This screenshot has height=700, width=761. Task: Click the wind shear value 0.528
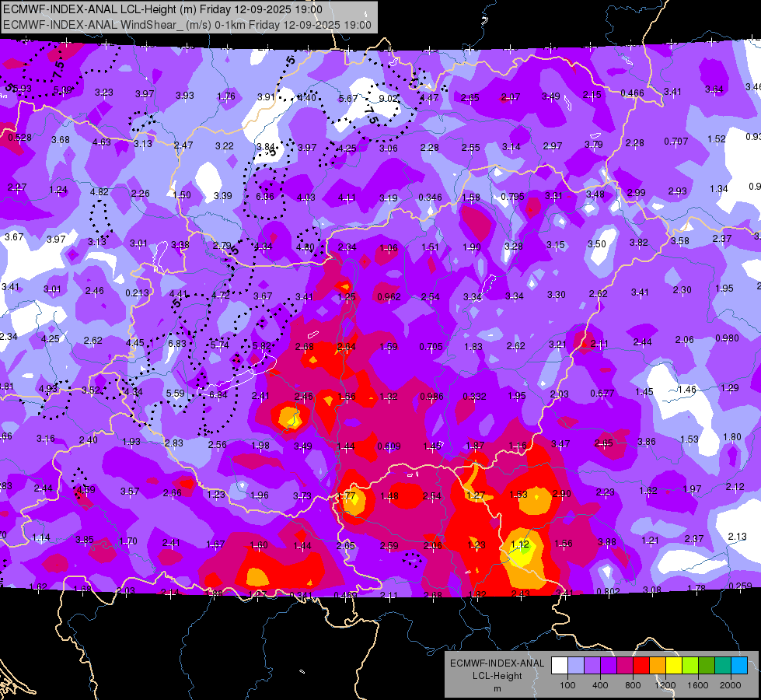[20, 137]
